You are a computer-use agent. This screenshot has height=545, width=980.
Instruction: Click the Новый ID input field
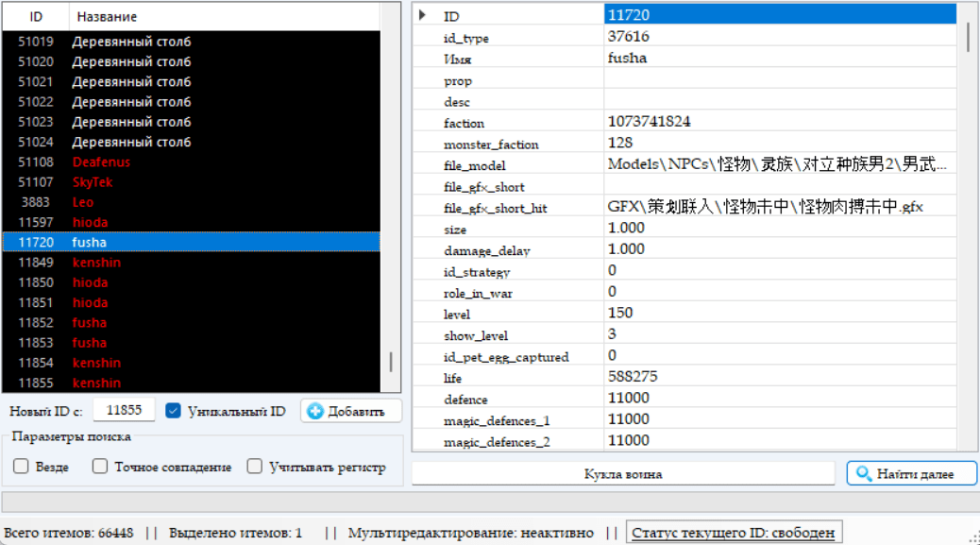124,410
